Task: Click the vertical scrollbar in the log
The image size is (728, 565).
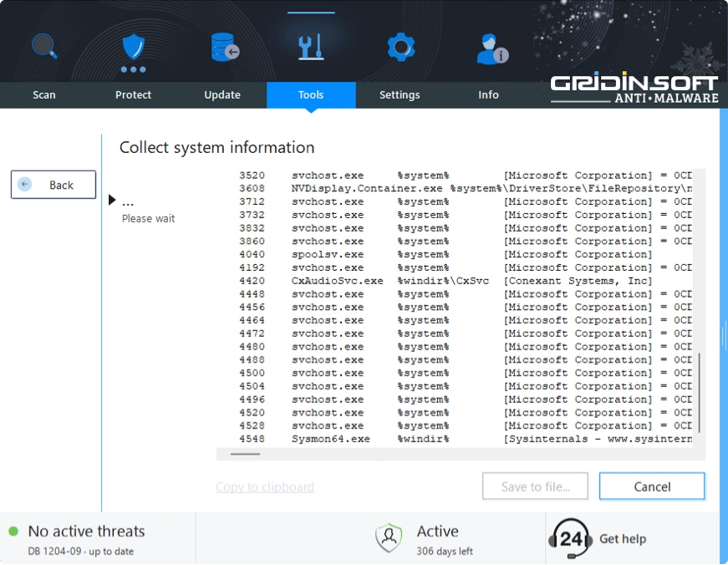Action: tap(700, 393)
